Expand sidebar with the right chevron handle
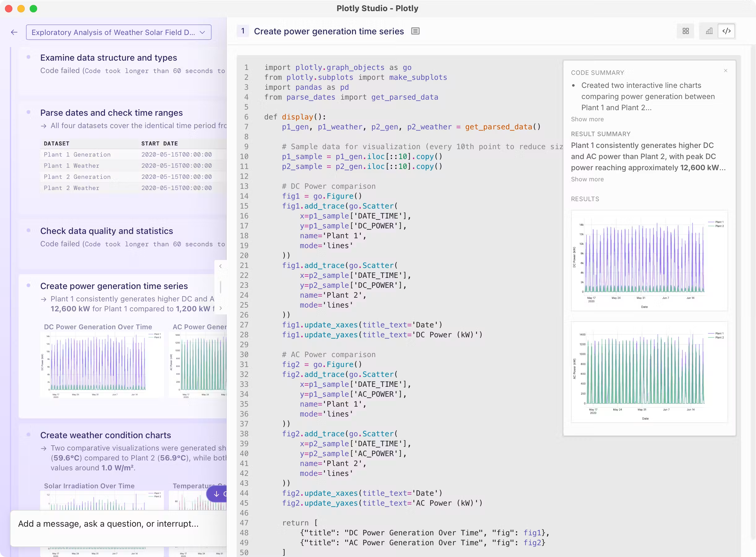756x557 pixels. (221, 308)
